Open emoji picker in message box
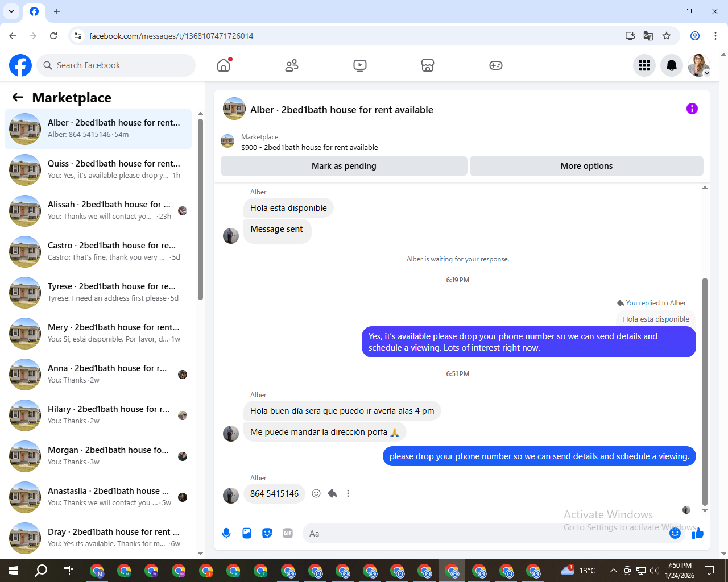Image resolution: width=728 pixels, height=582 pixels. [675, 533]
